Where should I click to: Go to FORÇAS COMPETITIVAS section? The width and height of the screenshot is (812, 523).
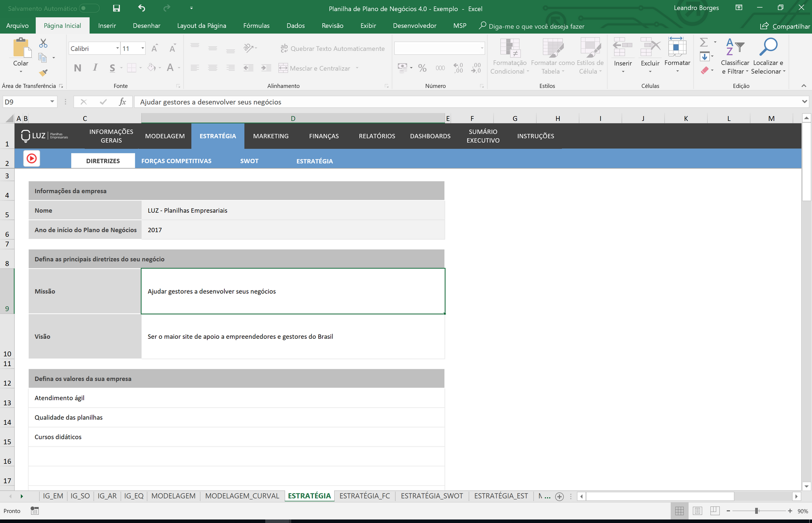176,161
